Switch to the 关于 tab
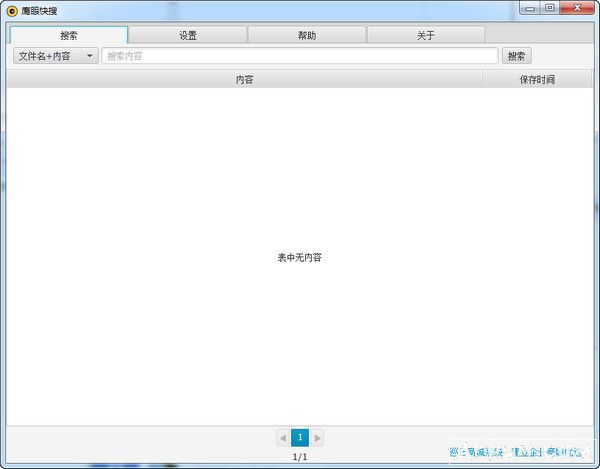The image size is (600, 469). click(426, 35)
